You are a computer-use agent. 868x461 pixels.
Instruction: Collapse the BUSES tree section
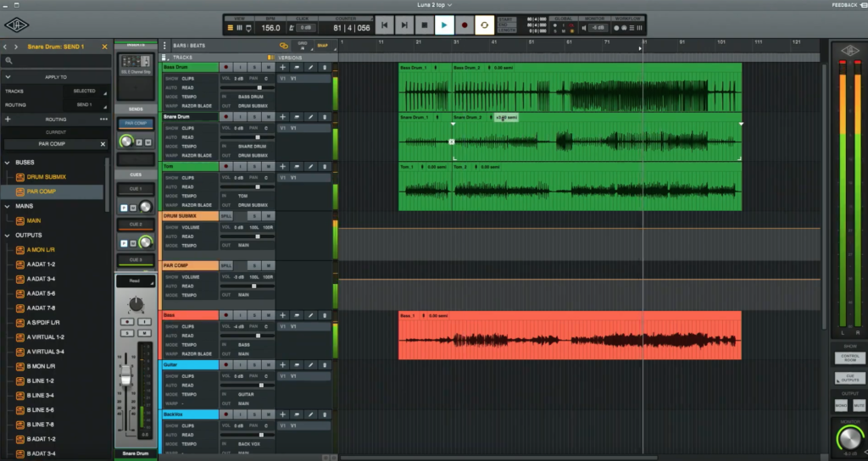(7, 163)
